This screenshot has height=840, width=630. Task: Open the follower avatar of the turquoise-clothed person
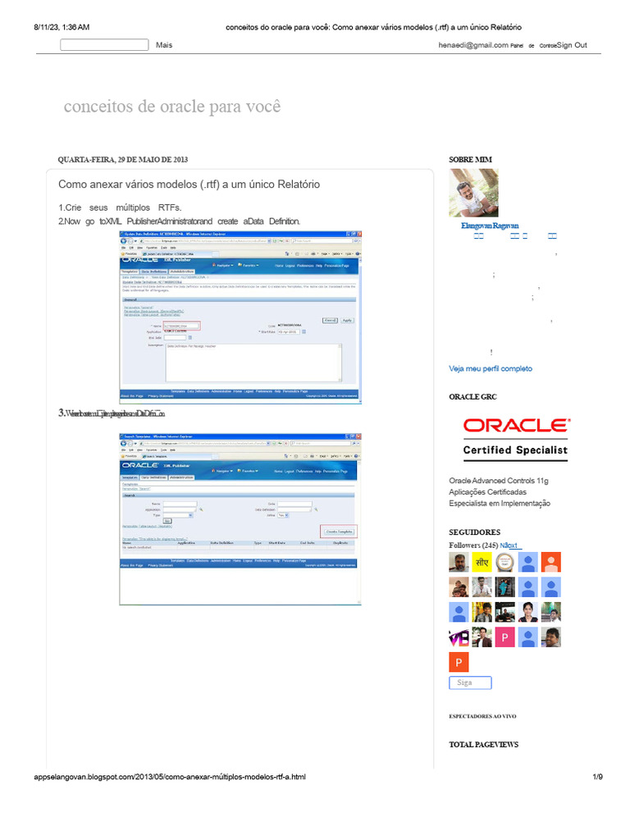pos(504,587)
